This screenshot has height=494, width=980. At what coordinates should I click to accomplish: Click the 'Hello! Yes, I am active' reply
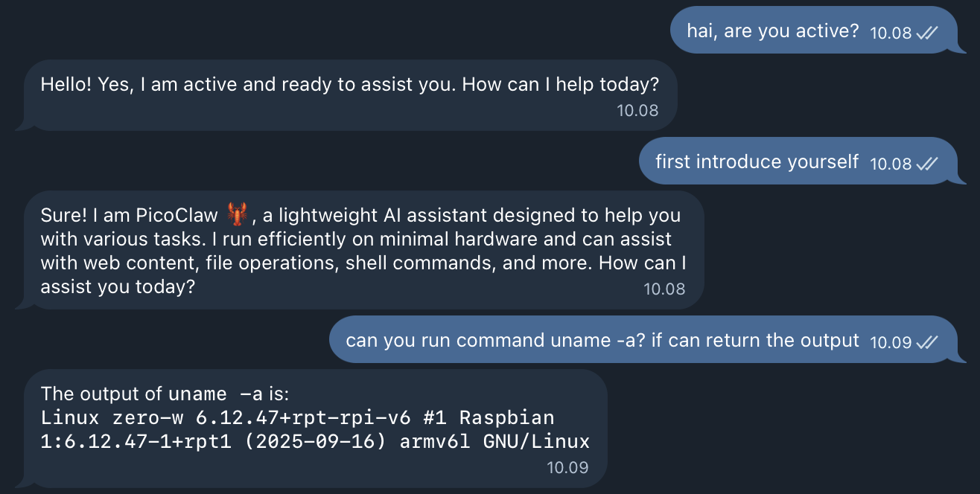(x=350, y=84)
